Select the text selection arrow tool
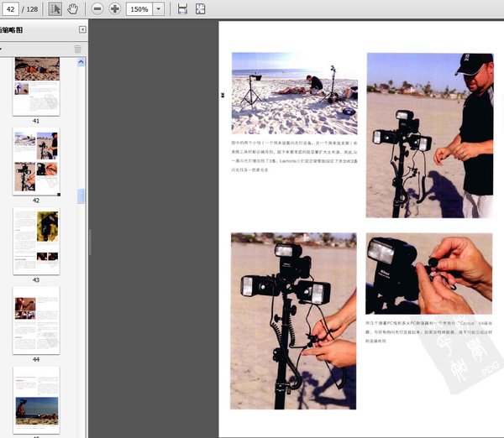 point(55,9)
